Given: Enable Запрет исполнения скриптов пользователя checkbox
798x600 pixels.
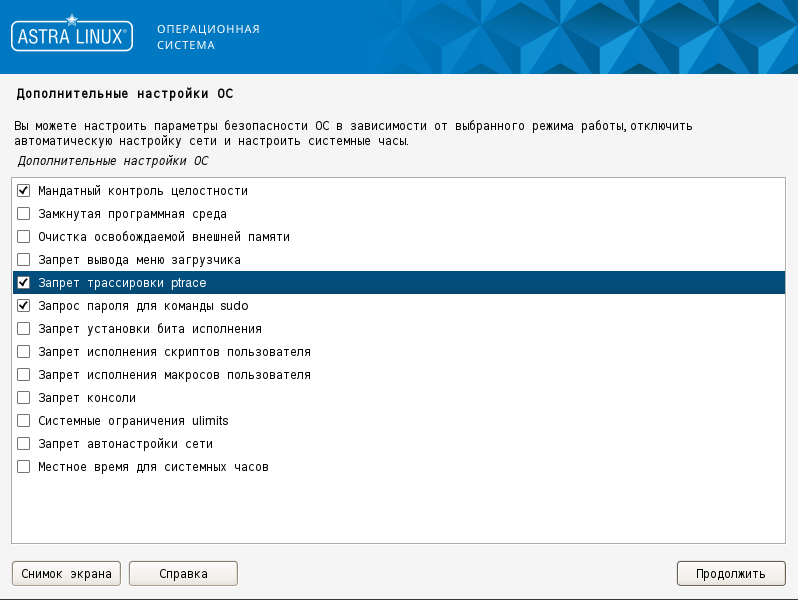Looking at the screenshot, I should point(23,352).
